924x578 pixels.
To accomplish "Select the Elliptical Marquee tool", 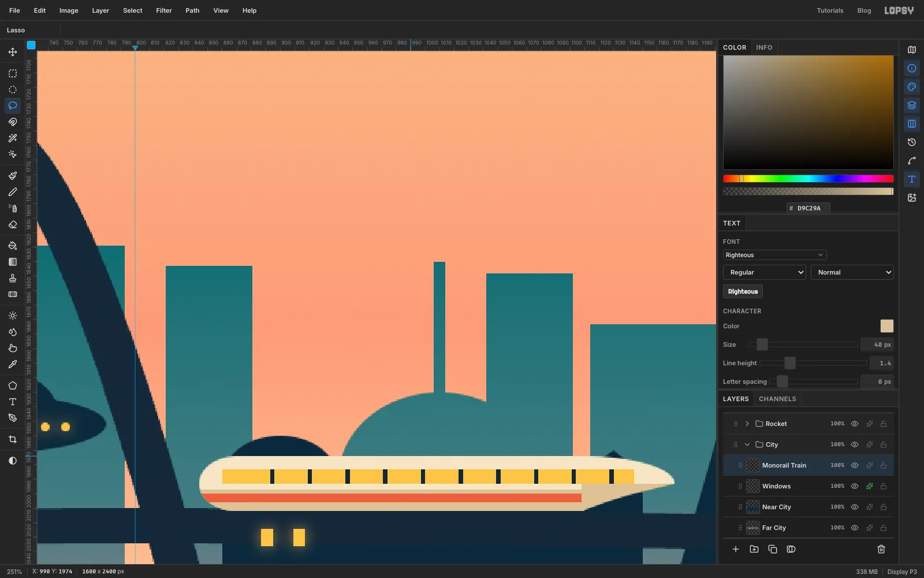I will (x=13, y=90).
